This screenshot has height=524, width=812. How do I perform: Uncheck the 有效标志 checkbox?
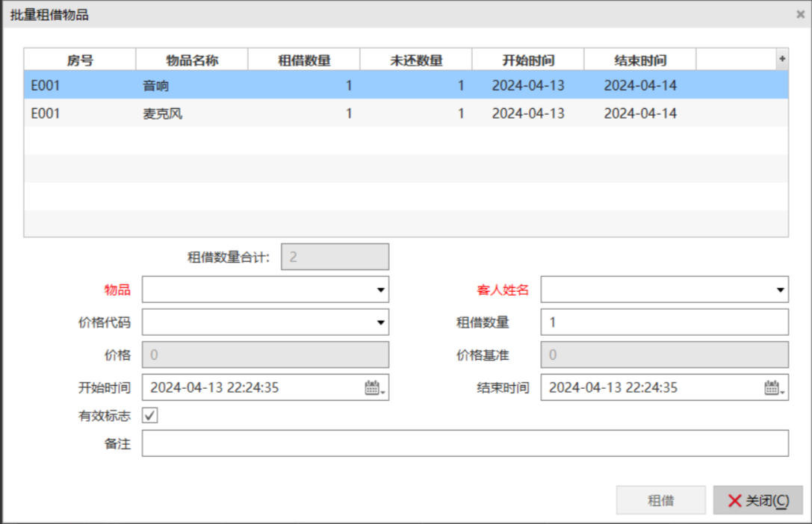(x=150, y=416)
